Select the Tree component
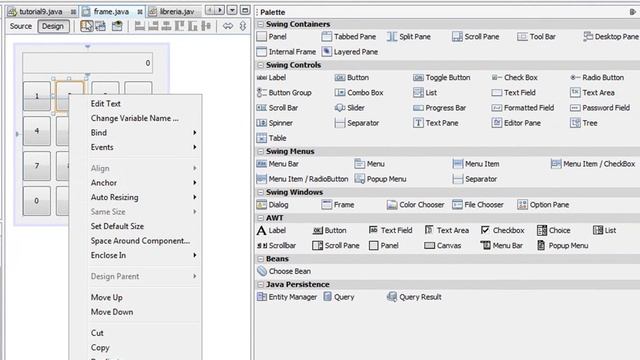This screenshot has height=360, width=640. (584, 123)
